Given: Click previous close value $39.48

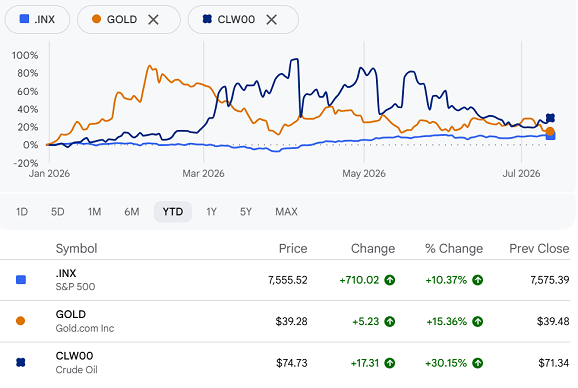Looking at the screenshot, I should point(553,322).
